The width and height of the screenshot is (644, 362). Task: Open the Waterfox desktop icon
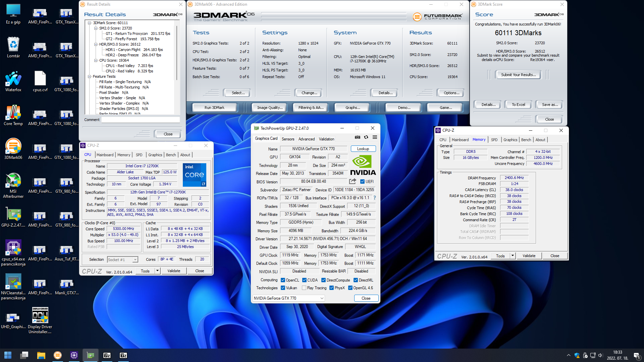[x=13, y=81]
